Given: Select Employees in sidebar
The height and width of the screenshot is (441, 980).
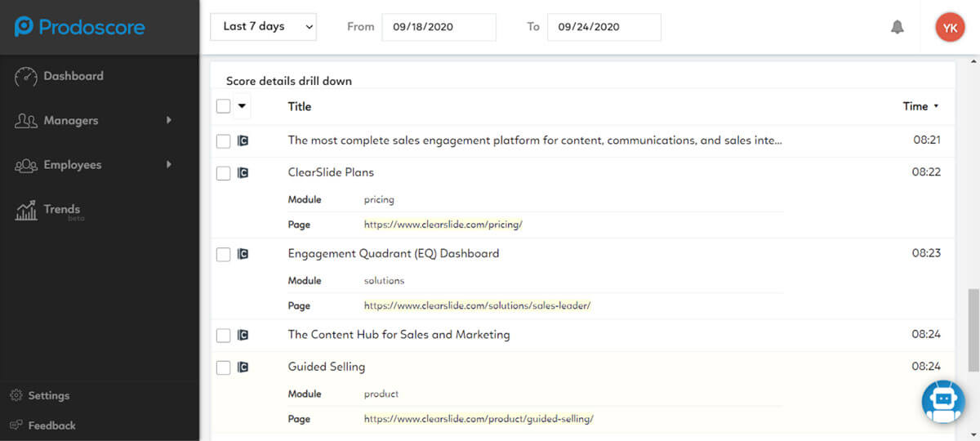Looking at the screenshot, I should click(73, 165).
